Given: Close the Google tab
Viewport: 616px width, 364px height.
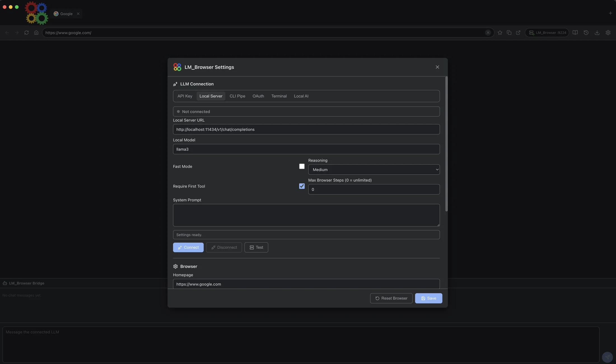Looking at the screenshot, I should pos(78,14).
